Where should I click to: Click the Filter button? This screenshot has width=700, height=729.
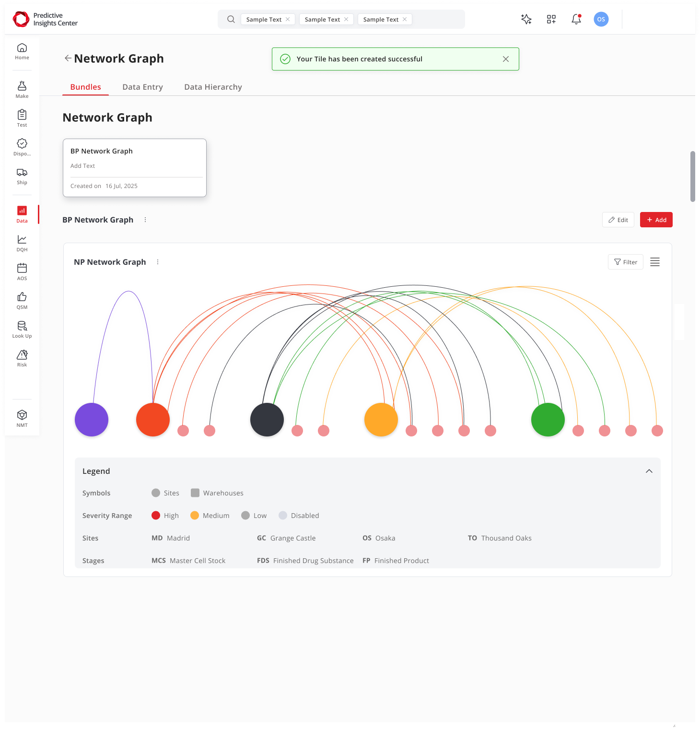(x=625, y=262)
